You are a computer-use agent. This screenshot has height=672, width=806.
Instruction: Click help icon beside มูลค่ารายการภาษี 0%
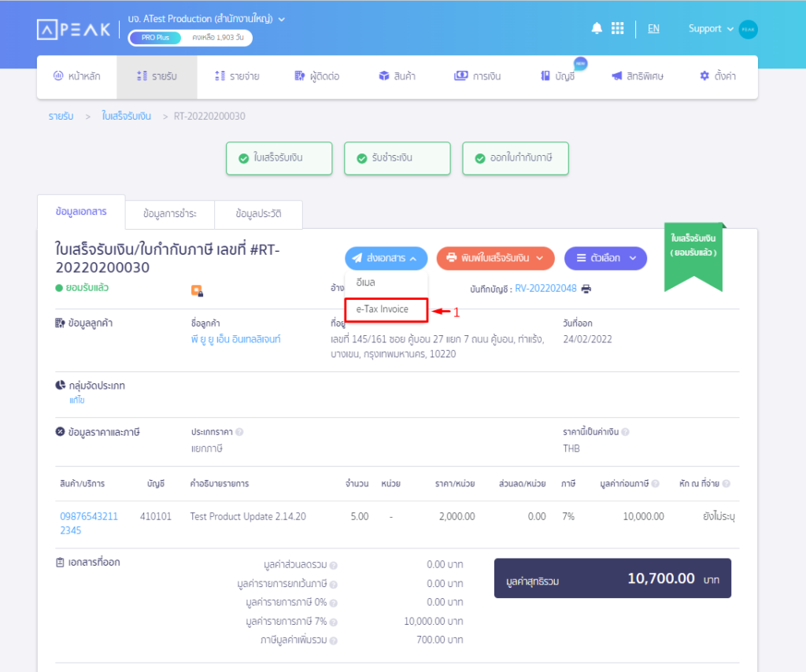333,604
